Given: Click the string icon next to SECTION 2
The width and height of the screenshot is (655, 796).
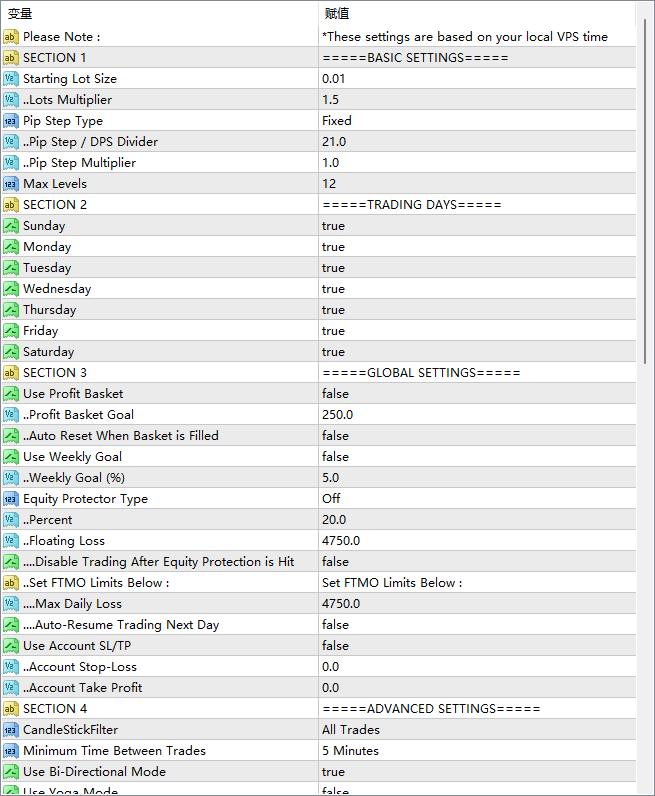Looking at the screenshot, I should [11, 205].
